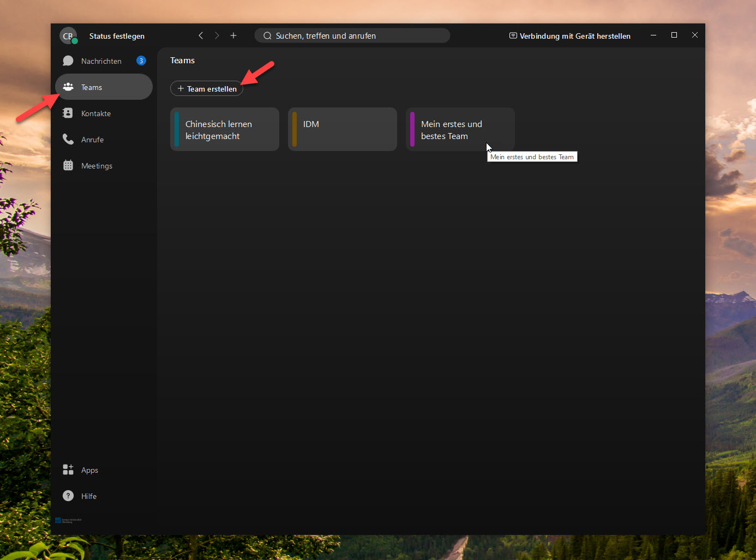This screenshot has height=560, width=756.
Task: Click the unread messages badge showing 3
Action: pos(141,61)
